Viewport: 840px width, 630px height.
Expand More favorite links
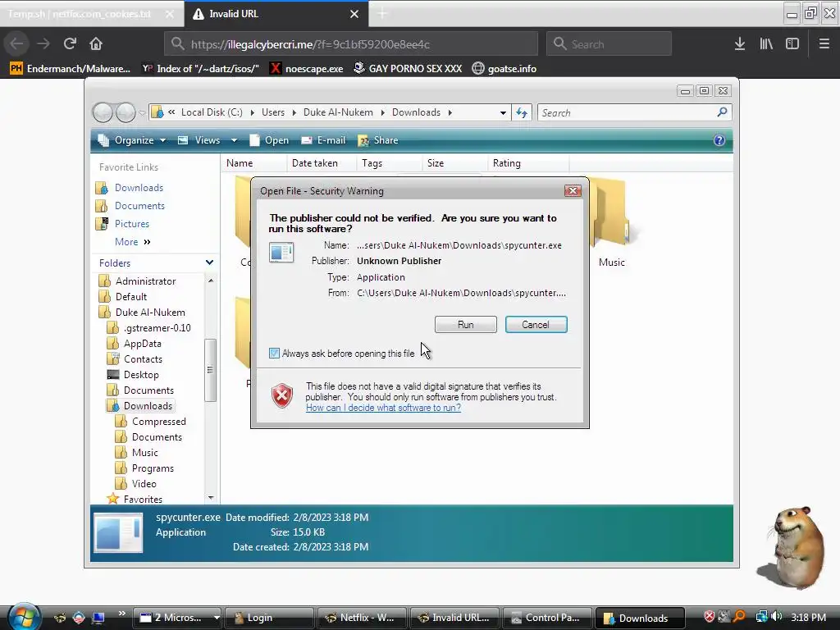click(x=133, y=242)
